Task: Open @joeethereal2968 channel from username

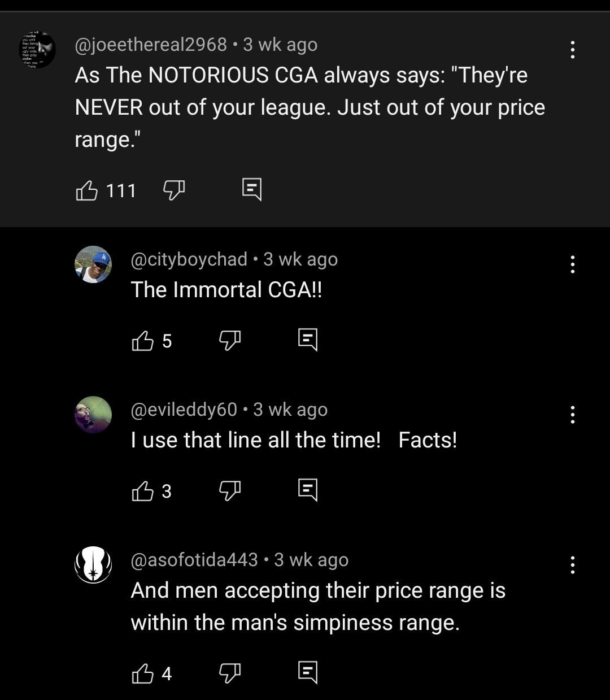Action: click(x=151, y=45)
